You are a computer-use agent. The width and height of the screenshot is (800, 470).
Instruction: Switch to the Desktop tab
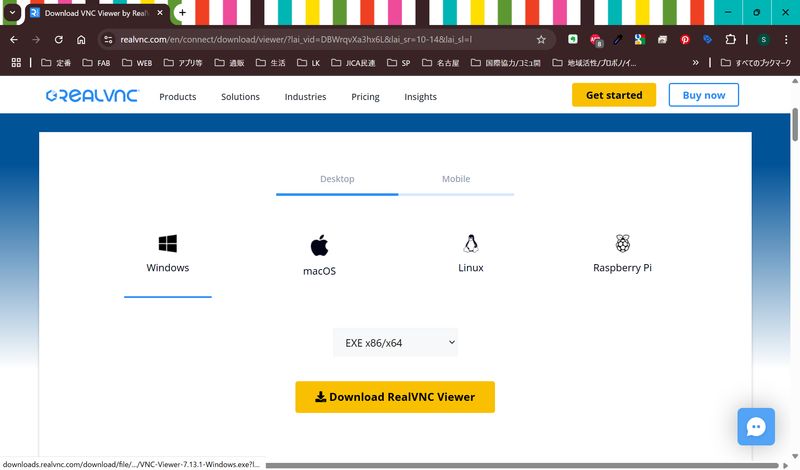[x=337, y=179]
